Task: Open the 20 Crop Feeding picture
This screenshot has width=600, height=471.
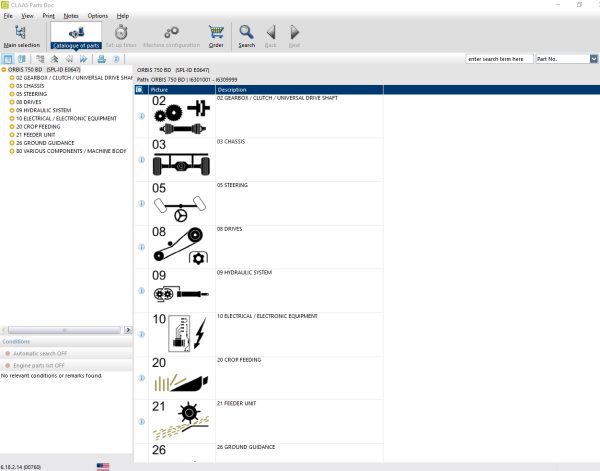Action: coord(181,378)
